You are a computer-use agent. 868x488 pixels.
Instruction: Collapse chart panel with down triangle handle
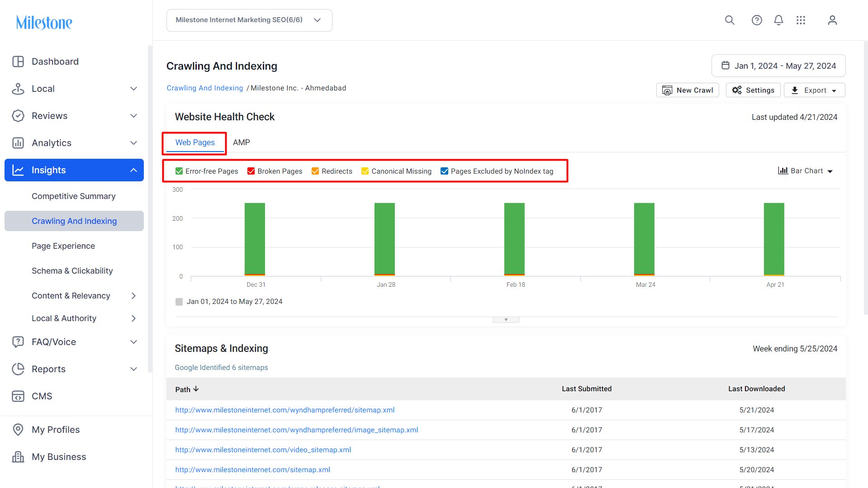click(x=506, y=320)
